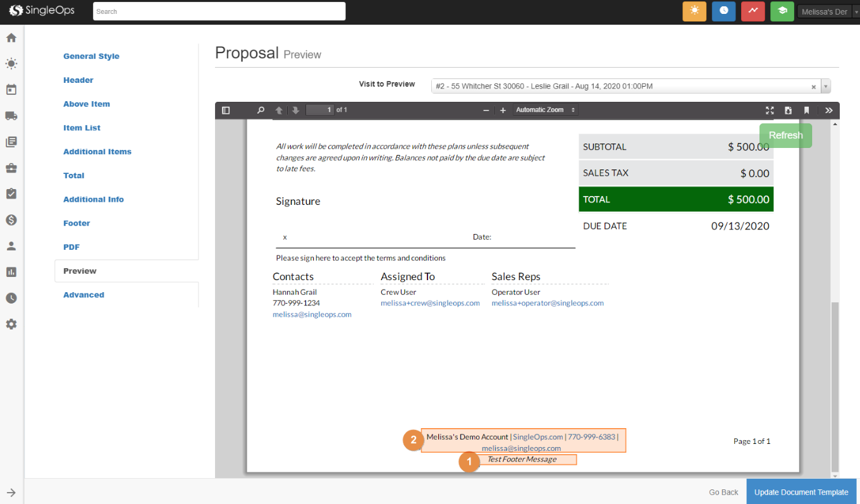Viewport: 860px width, 504px height.
Task: Open the blue clock timer button
Action: pyautogui.click(x=723, y=11)
